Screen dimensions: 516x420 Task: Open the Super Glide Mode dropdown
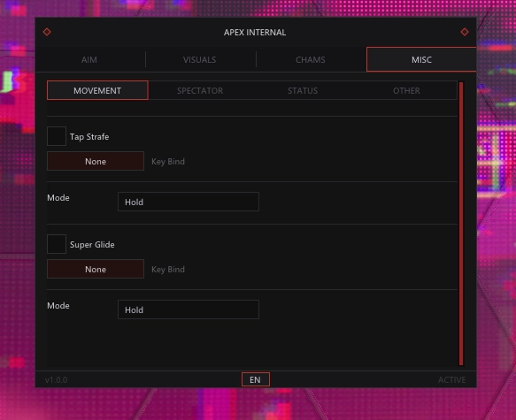189,309
